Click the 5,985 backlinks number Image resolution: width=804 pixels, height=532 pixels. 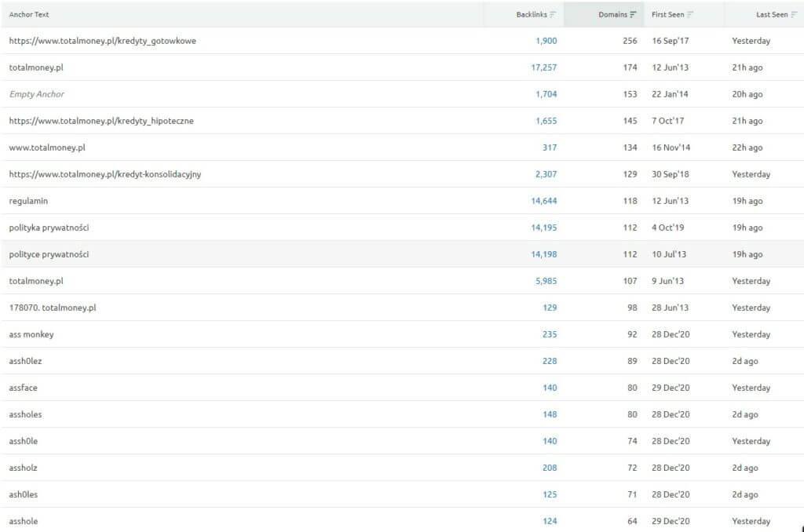coord(546,281)
